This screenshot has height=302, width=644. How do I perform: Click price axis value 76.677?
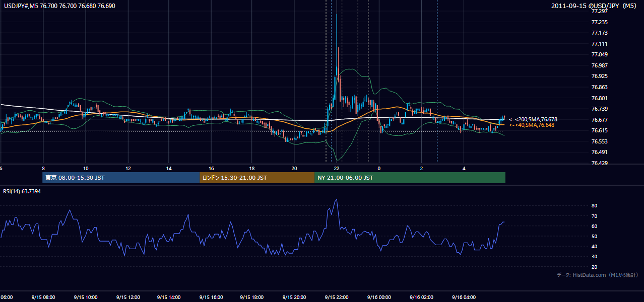[600, 120]
